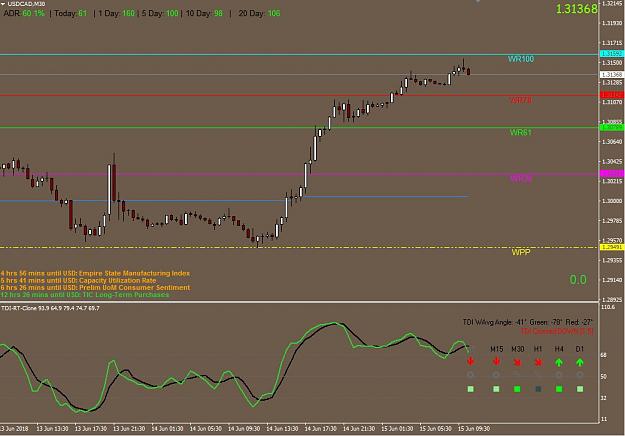
Task: Click the 15 Jun 09:30 time axis label
Action: [x=474, y=429]
